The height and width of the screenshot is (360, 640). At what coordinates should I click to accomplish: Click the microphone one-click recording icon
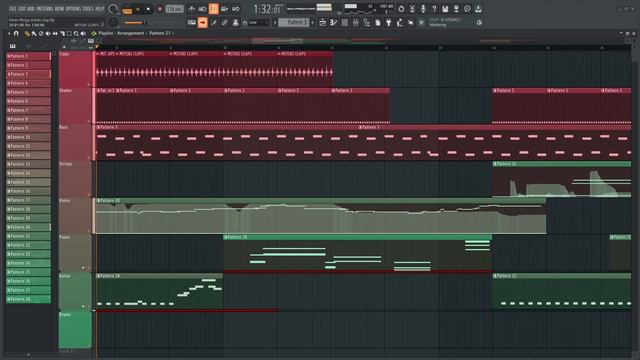click(x=423, y=9)
